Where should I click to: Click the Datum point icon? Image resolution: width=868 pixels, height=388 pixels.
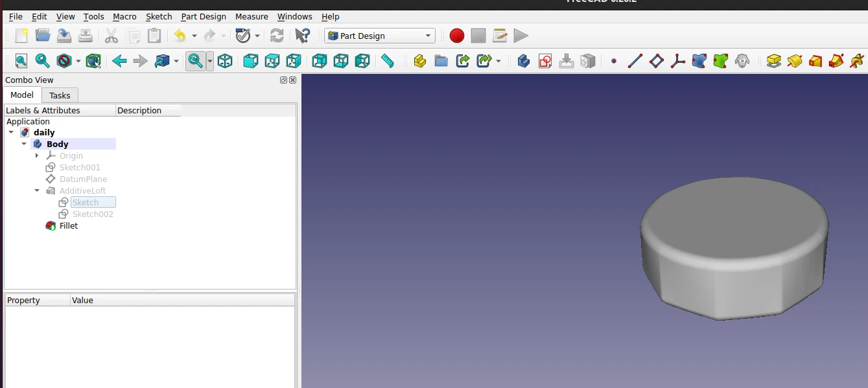tap(614, 61)
